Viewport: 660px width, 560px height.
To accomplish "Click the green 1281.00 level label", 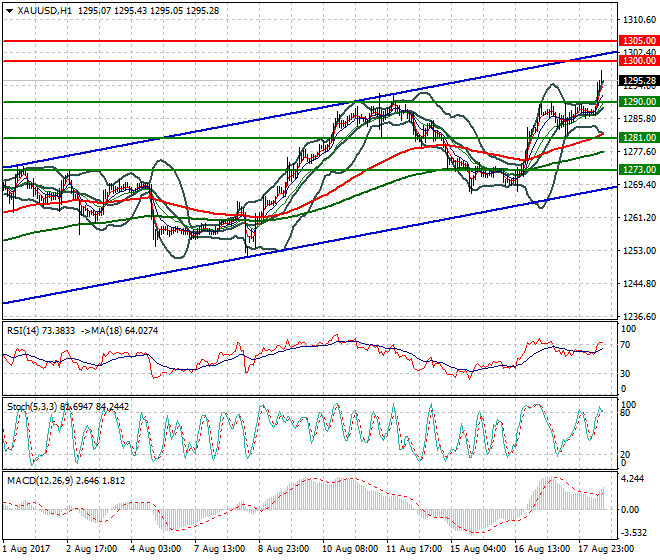I will [x=639, y=138].
